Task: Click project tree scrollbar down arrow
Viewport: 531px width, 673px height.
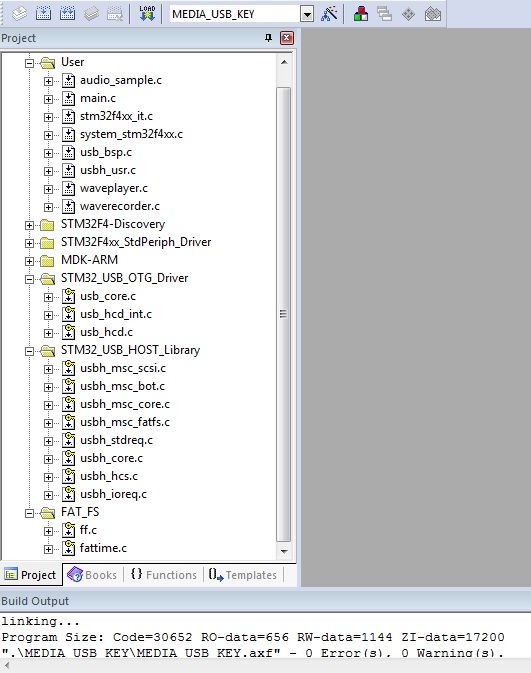Action: 284,551
